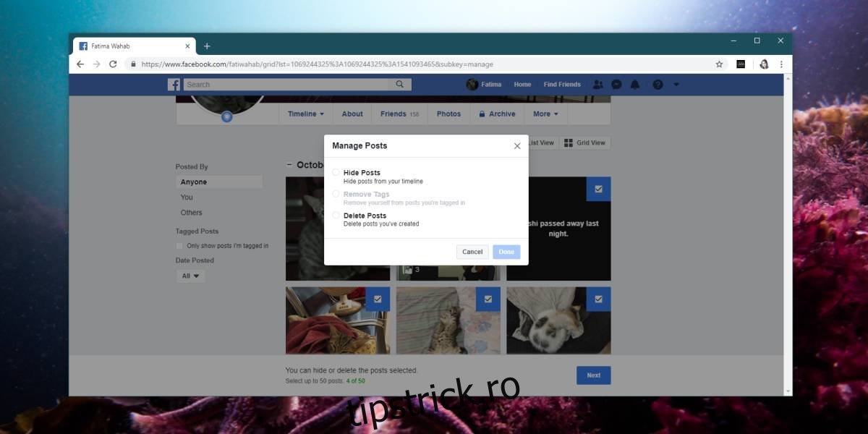Viewport: 868px width, 434px height.
Task: Uncheck the striped-bed cat photo's checkbox
Action: pyautogui.click(x=488, y=299)
